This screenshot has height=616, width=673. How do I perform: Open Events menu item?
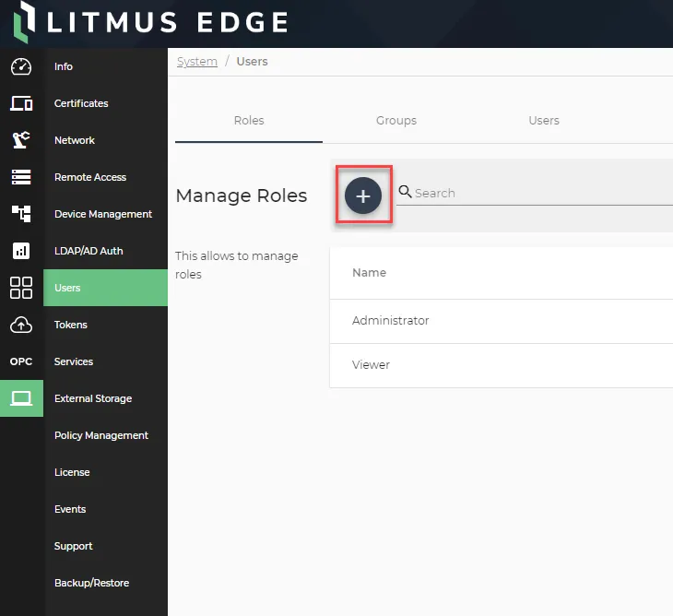[x=106, y=510]
